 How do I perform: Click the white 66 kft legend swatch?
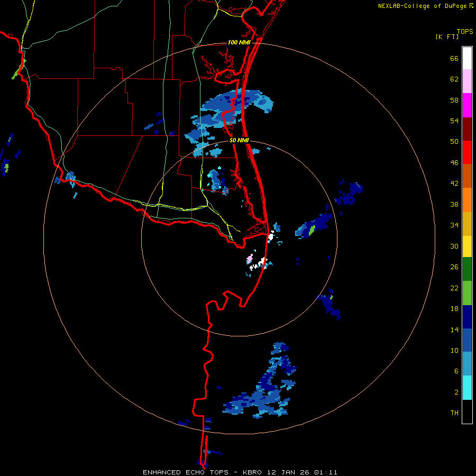coord(467,58)
